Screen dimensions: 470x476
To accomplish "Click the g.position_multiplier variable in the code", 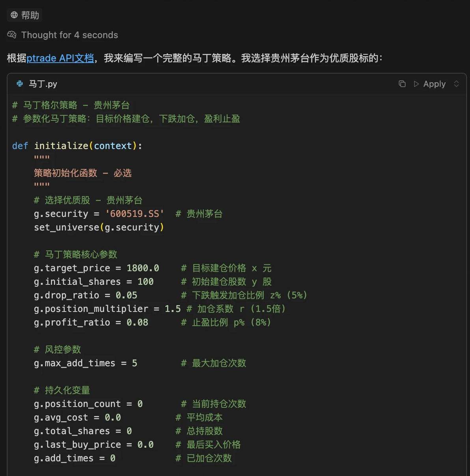I will (x=91, y=308).
